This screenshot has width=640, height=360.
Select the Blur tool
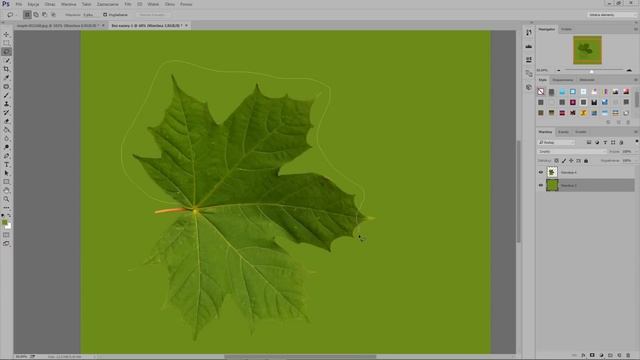[6, 138]
